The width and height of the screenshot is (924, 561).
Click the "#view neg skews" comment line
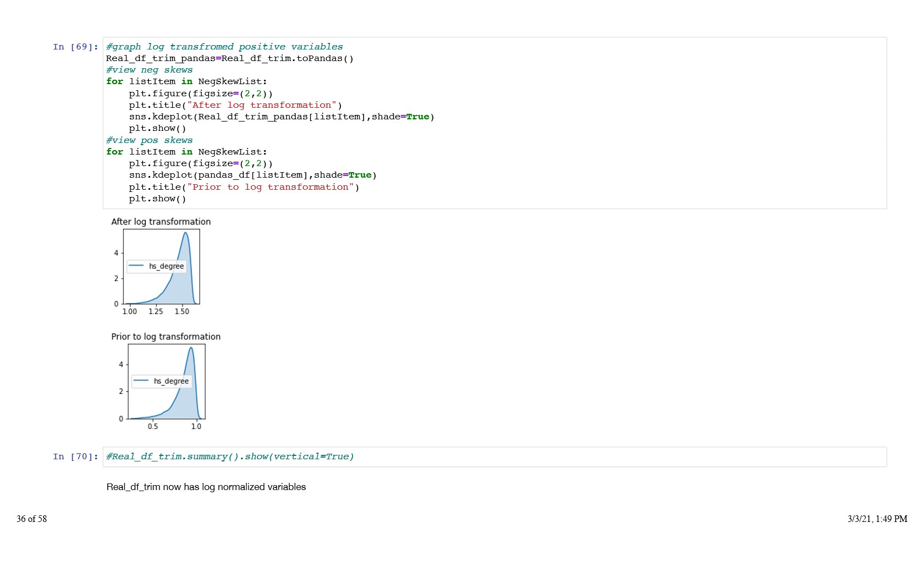coord(149,70)
